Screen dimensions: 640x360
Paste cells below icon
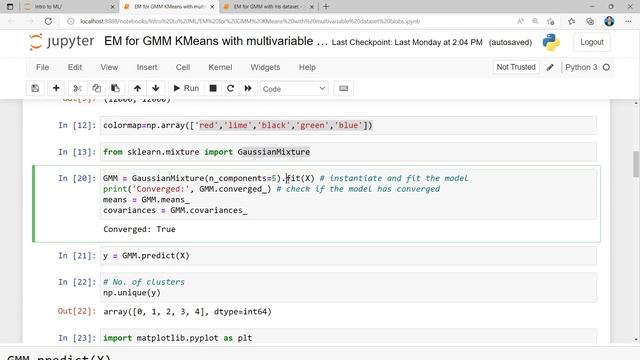pyautogui.click(x=116, y=89)
